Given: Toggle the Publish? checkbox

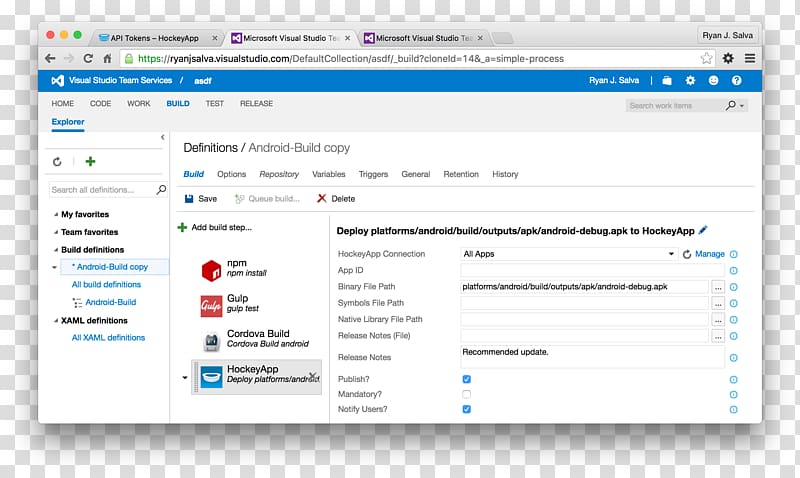Looking at the screenshot, I should (466, 379).
